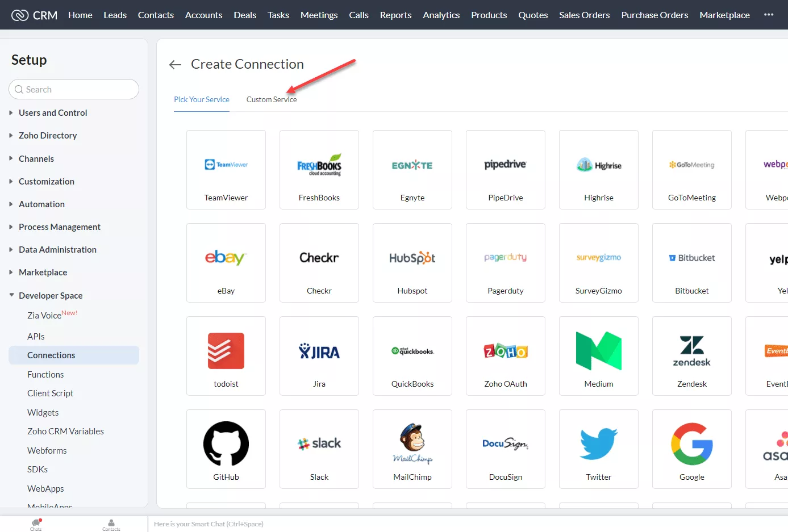Image resolution: width=788 pixels, height=532 pixels.
Task: Select the Checkr service card
Action: (319, 263)
